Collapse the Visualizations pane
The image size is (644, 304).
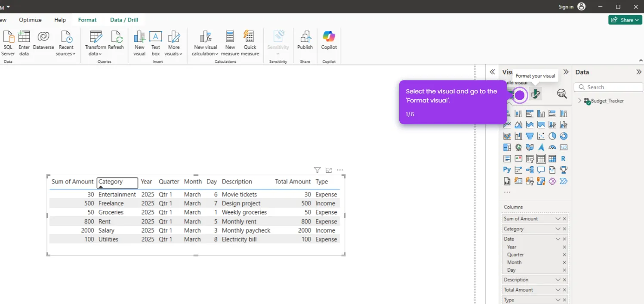click(x=566, y=72)
